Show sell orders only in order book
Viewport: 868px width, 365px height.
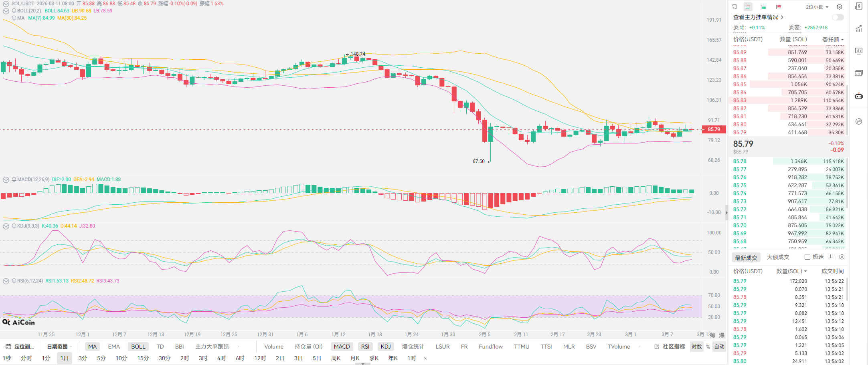click(x=778, y=7)
